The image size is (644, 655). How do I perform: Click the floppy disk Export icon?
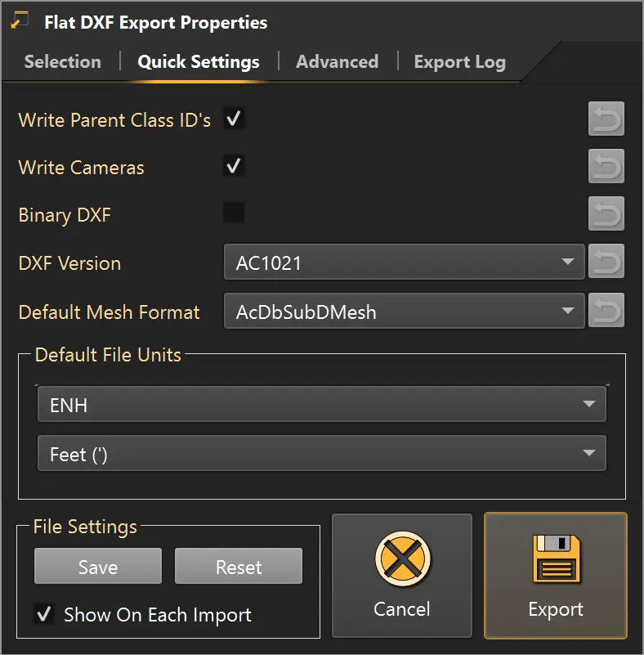click(x=557, y=559)
